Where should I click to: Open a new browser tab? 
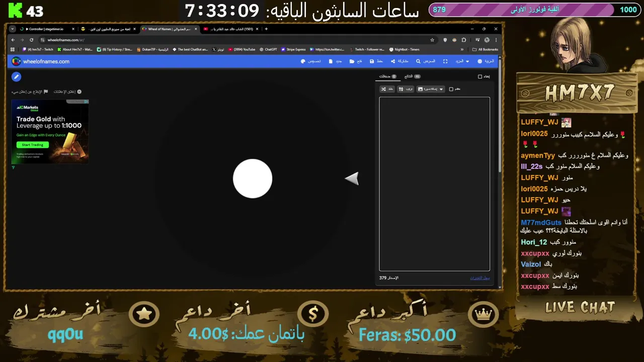(x=266, y=29)
